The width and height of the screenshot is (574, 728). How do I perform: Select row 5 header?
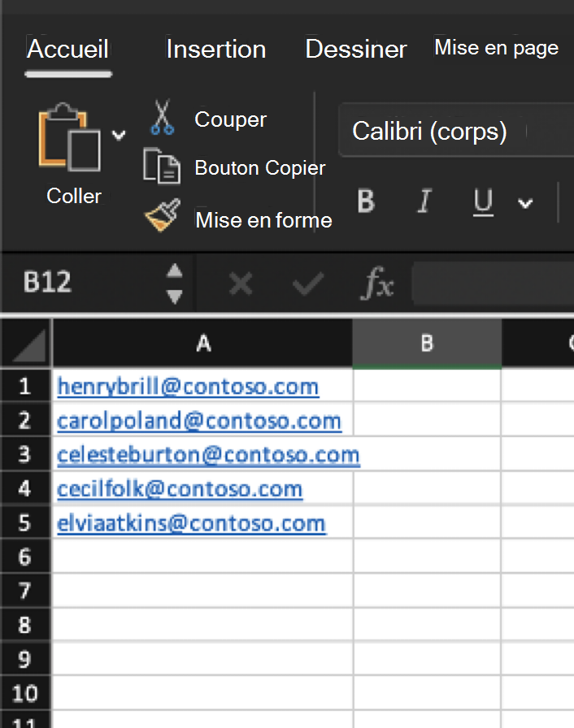25,522
